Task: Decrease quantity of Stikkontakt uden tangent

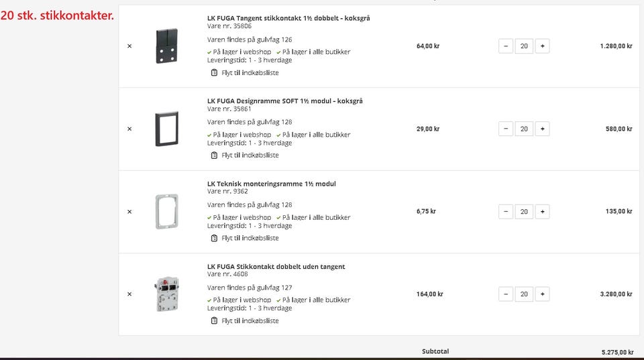Action: pos(506,294)
